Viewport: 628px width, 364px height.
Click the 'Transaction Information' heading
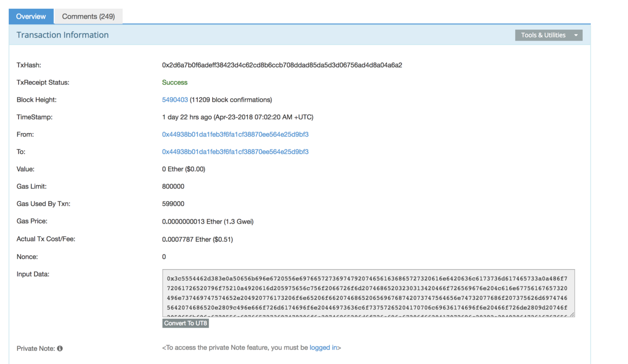pyautogui.click(x=62, y=35)
